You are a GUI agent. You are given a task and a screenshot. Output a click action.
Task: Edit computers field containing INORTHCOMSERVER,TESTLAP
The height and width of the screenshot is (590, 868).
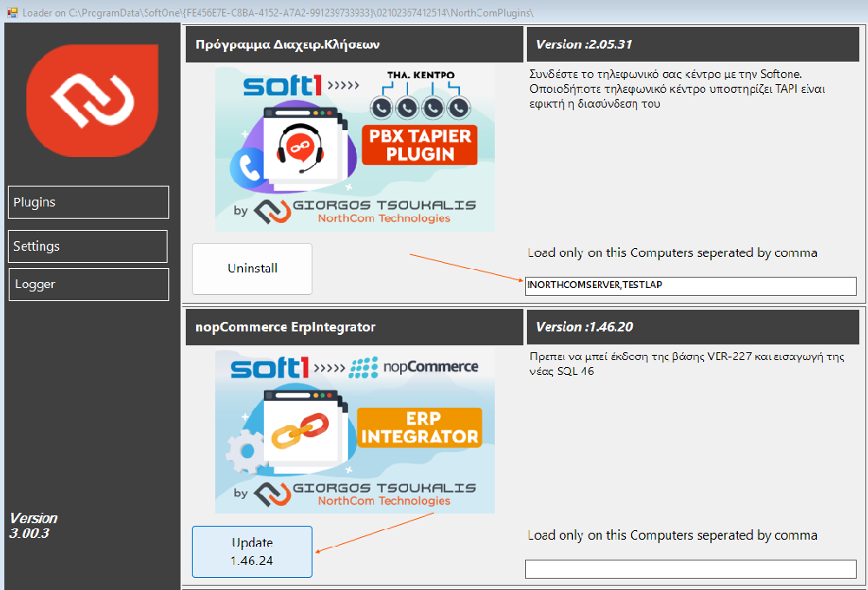[x=690, y=285]
